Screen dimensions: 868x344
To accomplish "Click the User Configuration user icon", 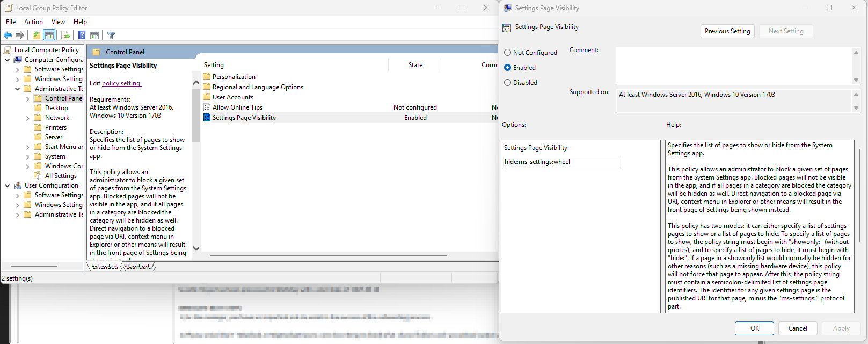I will pyautogui.click(x=18, y=185).
